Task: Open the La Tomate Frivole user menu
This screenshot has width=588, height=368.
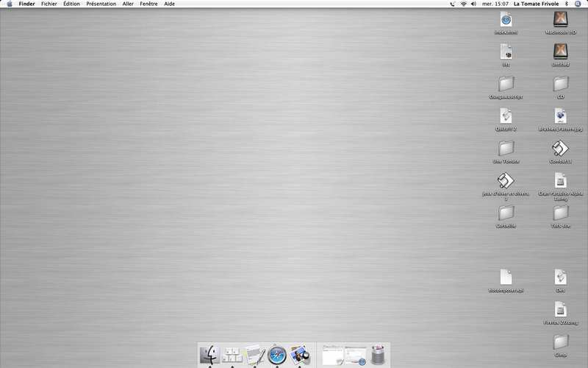Action: [x=536, y=4]
